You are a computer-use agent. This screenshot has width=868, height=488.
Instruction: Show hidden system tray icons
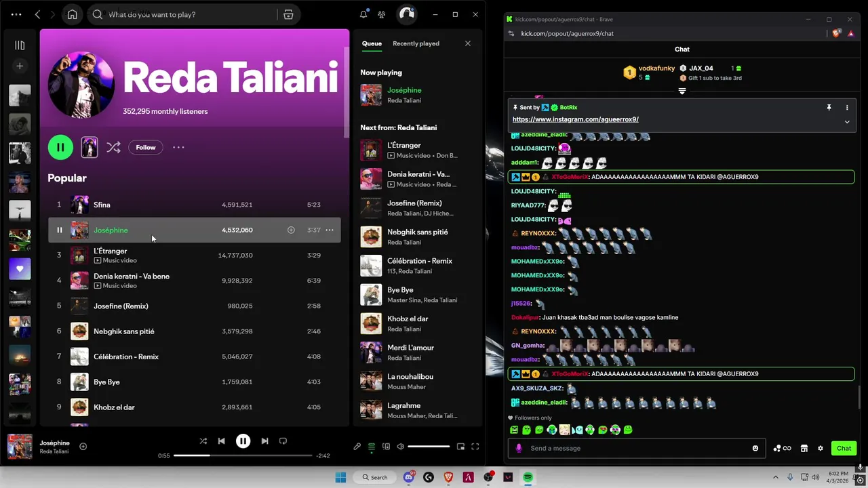pos(776,477)
